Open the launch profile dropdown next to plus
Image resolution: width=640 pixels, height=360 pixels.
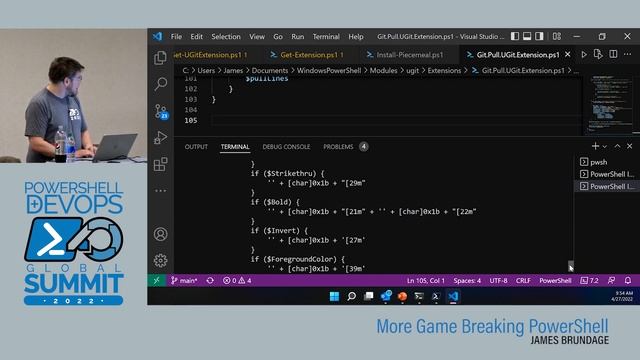pos(604,147)
